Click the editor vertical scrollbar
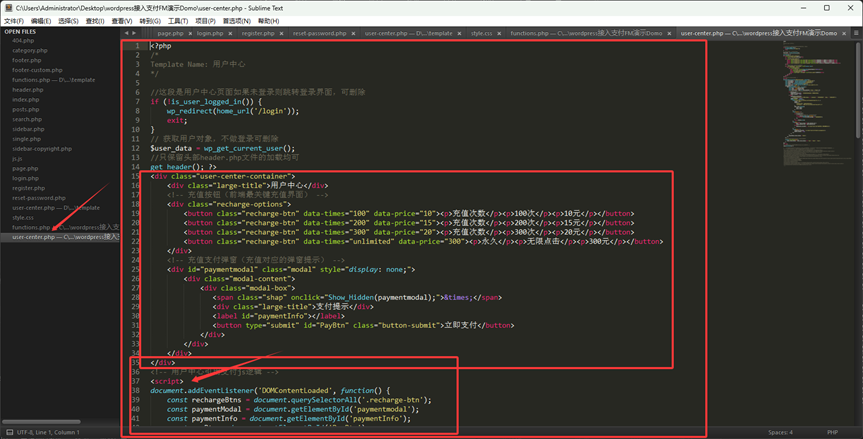The height and width of the screenshot is (439, 863). click(859, 88)
